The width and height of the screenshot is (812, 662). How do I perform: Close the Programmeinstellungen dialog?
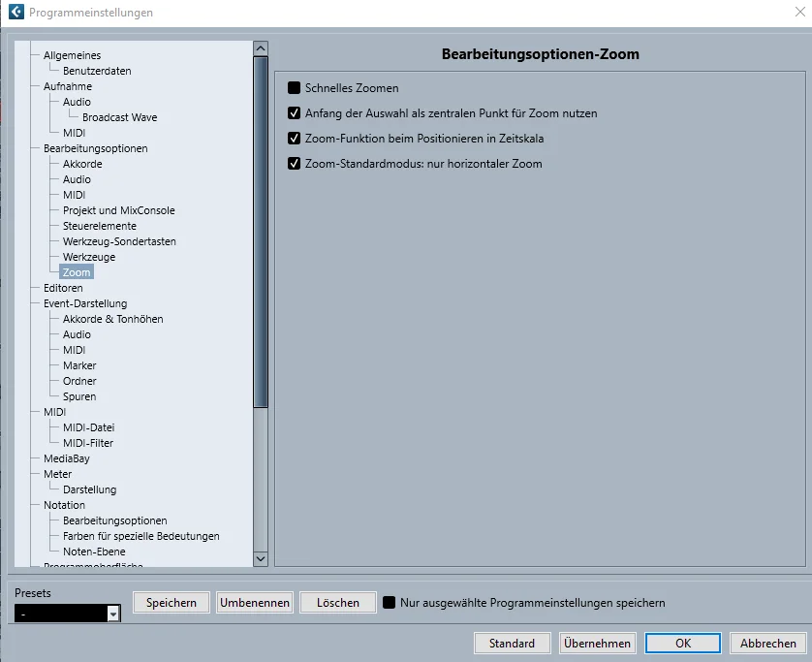click(x=799, y=12)
